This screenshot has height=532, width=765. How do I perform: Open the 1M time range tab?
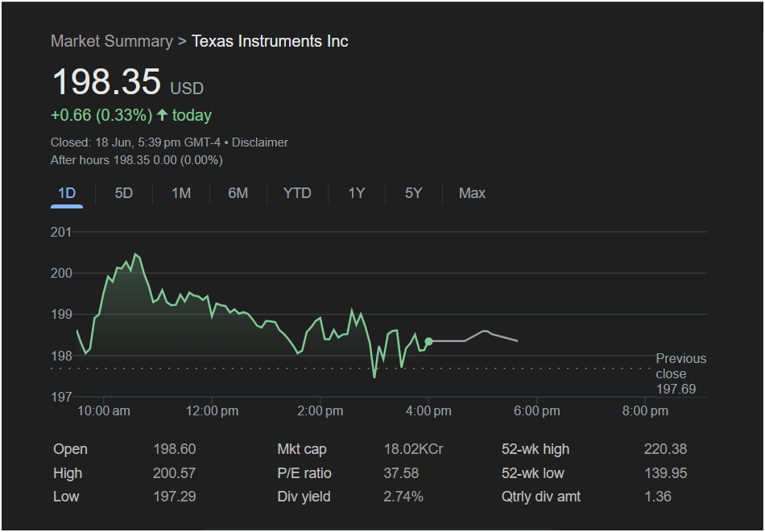(x=181, y=193)
